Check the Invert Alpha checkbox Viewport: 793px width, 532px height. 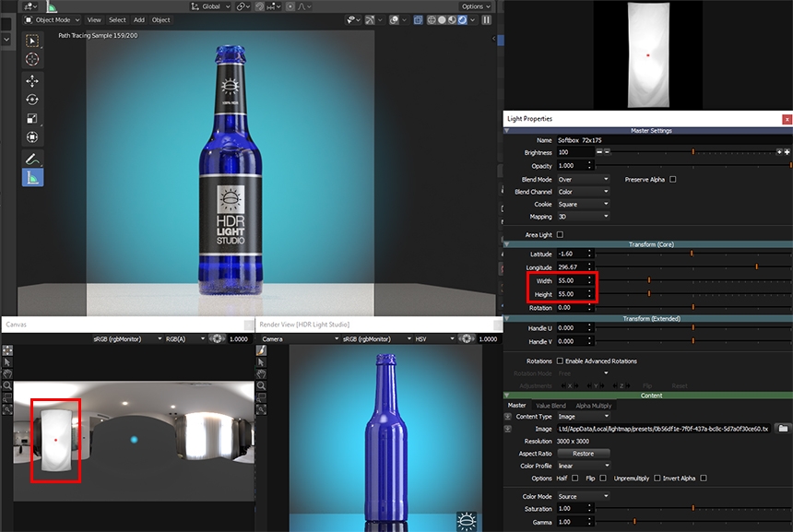[704, 478]
